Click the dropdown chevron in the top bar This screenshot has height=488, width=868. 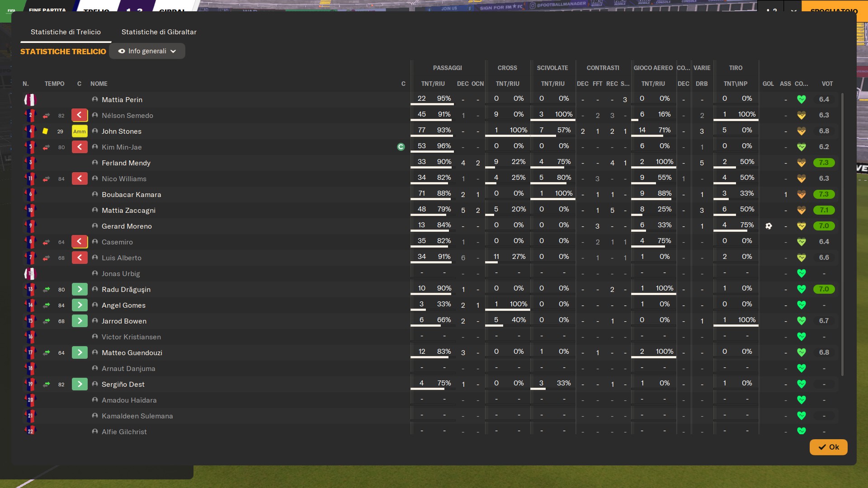794,10
